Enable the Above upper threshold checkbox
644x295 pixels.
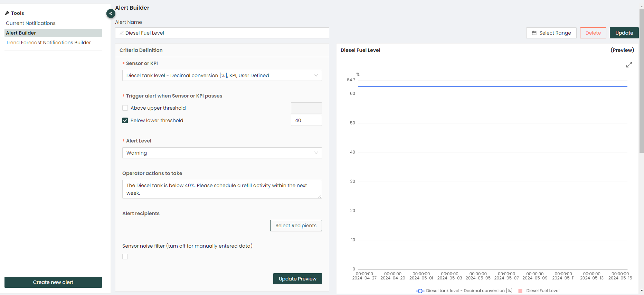coord(125,108)
